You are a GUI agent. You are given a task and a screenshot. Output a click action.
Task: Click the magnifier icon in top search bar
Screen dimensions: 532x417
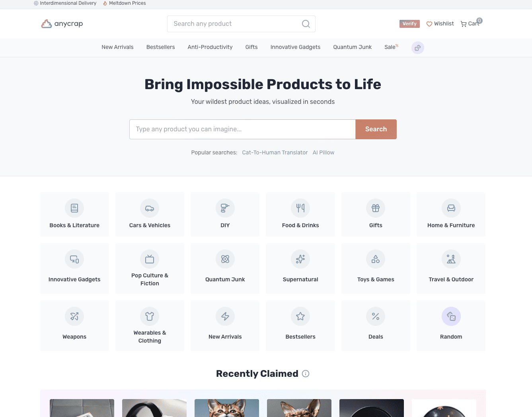[306, 24]
